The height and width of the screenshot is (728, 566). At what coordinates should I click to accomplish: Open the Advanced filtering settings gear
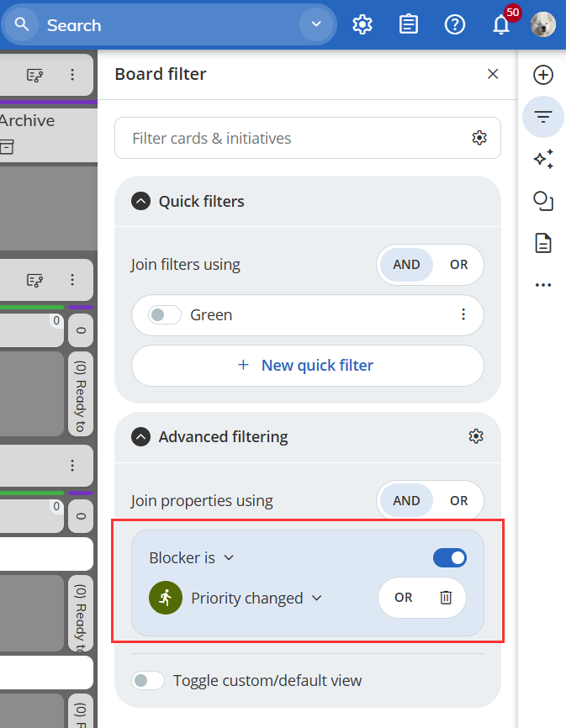(x=476, y=436)
